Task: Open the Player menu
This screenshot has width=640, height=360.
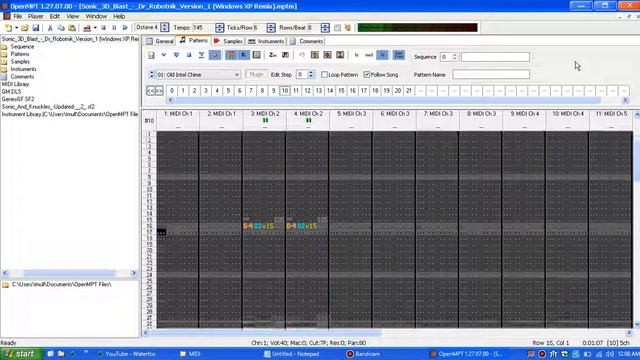Action: [35, 16]
